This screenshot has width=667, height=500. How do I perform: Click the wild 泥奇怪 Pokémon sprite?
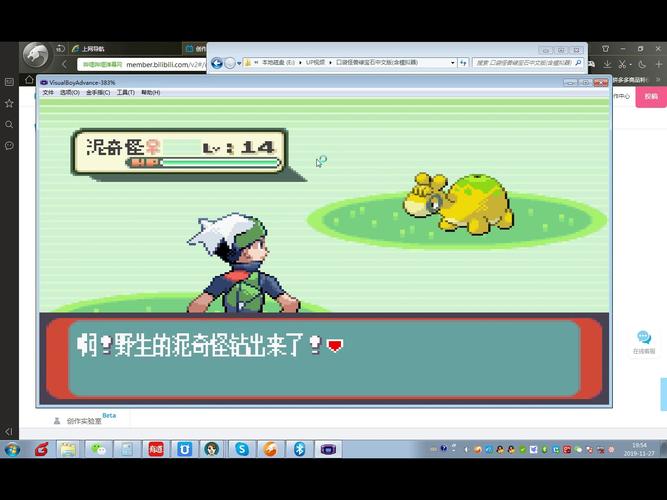click(x=458, y=203)
